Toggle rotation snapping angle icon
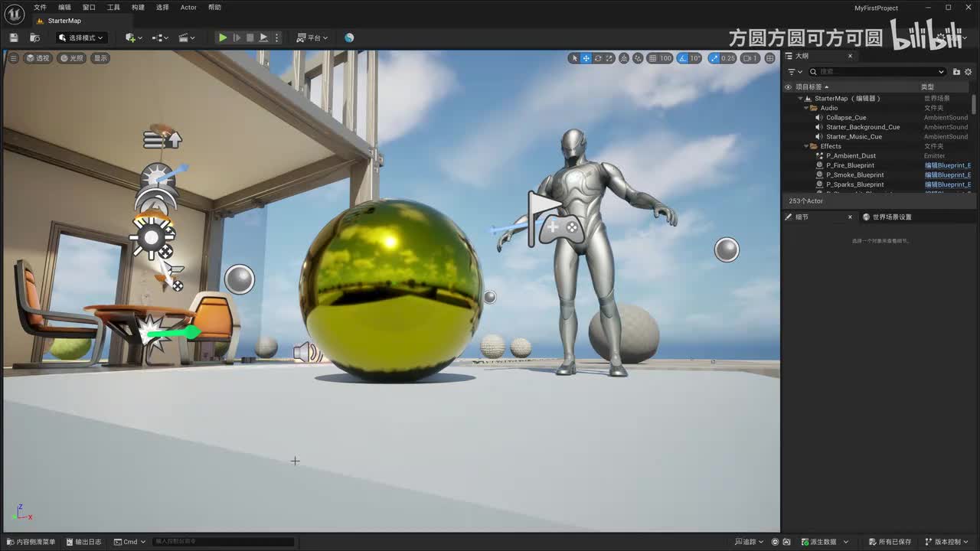The height and width of the screenshot is (551, 980). point(682,58)
